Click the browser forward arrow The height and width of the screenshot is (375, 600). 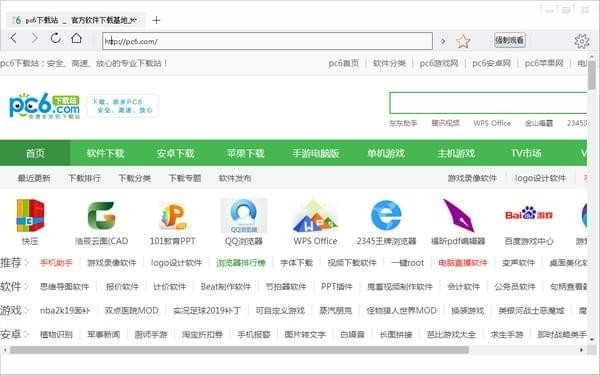coord(35,38)
